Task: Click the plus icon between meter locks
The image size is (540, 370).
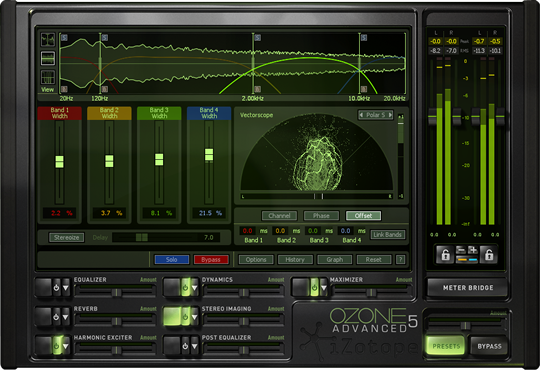Action: pos(473,250)
